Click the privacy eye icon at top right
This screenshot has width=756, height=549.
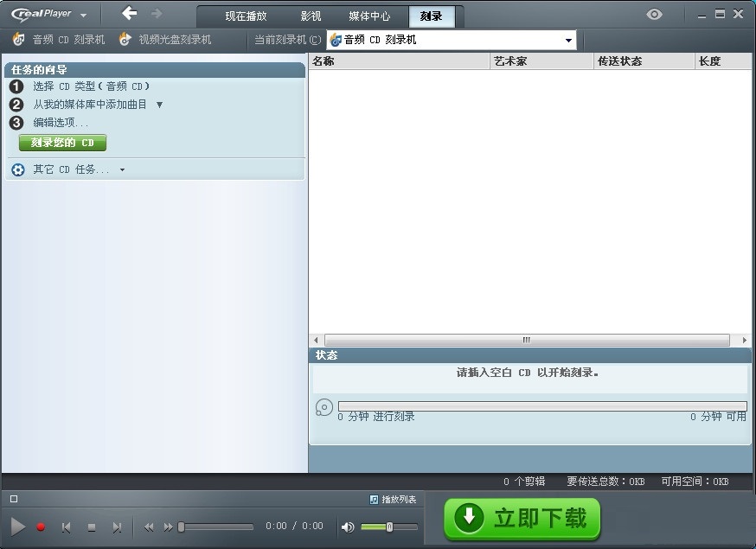coord(655,15)
